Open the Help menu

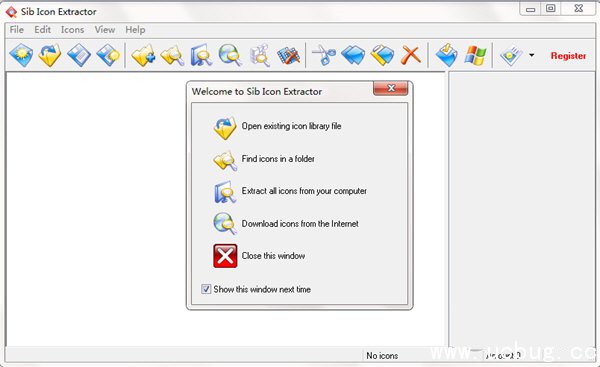tap(135, 30)
